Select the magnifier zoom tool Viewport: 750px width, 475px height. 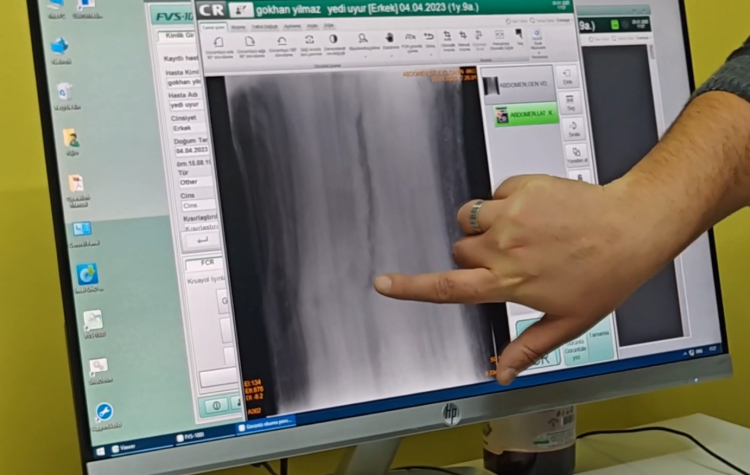point(364,38)
